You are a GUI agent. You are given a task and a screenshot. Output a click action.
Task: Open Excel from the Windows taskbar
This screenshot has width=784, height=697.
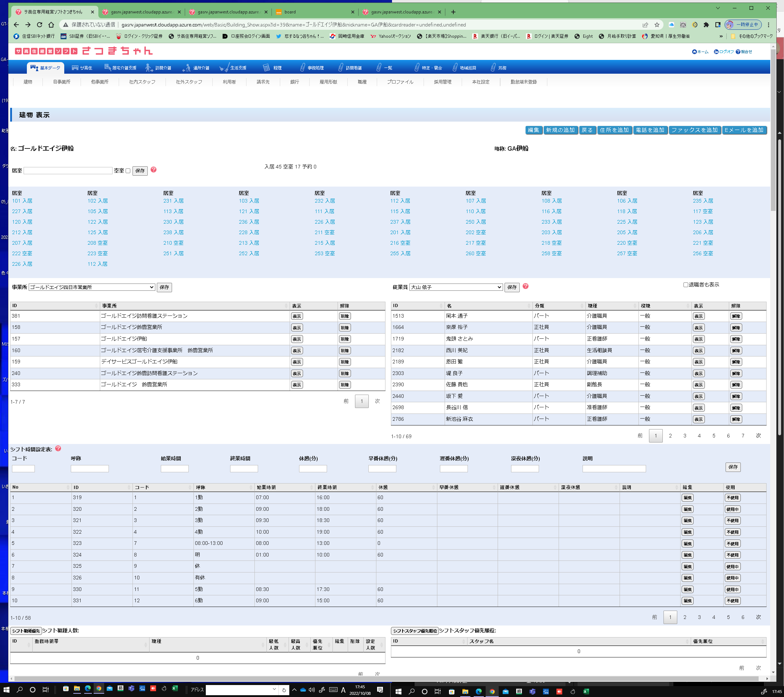click(175, 689)
